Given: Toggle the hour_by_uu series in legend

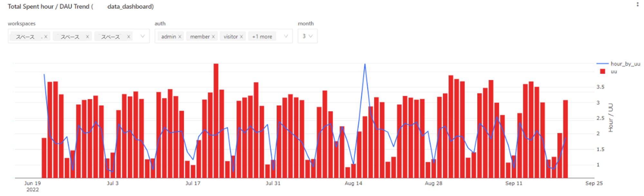Looking at the screenshot, I should (x=619, y=64).
